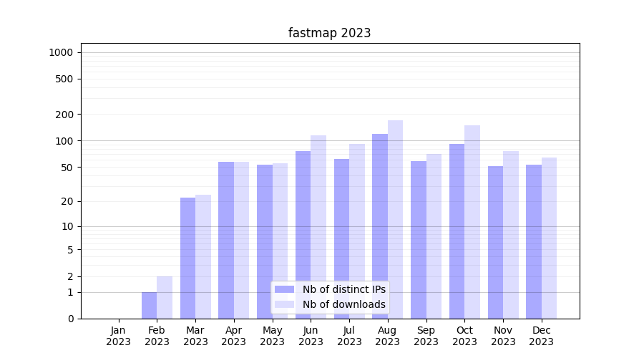The image size is (644, 358).
Task: Click the 'Jan 2023' x-axis label
Action: click(118, 336)
